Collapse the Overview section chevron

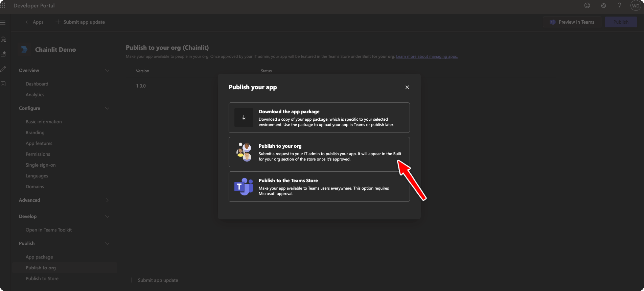(x=107, y=70)
